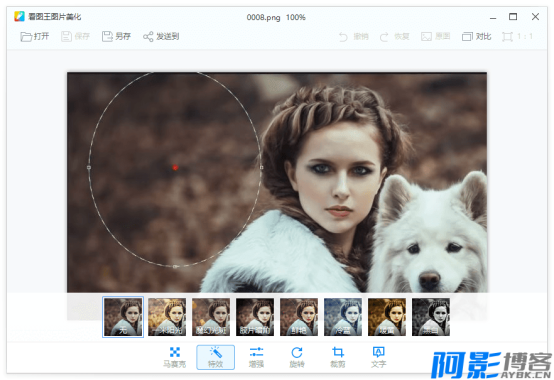Click the ellipse's right edge handle
The height and width of the screenshot is (380, 554).
point(261,167)
